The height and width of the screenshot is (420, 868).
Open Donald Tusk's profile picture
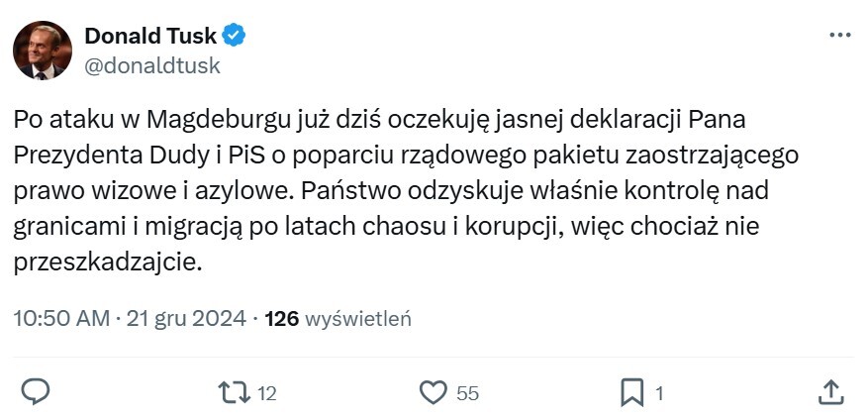click(43, 51)
